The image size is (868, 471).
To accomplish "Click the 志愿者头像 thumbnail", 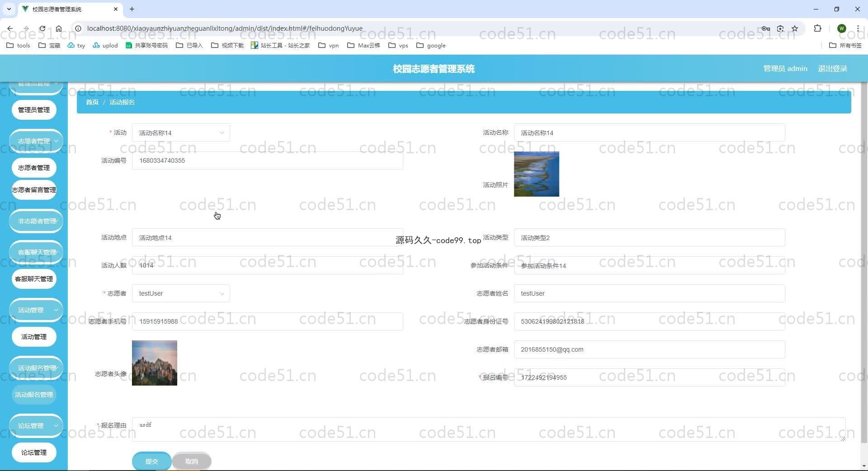I will point(155,363).
